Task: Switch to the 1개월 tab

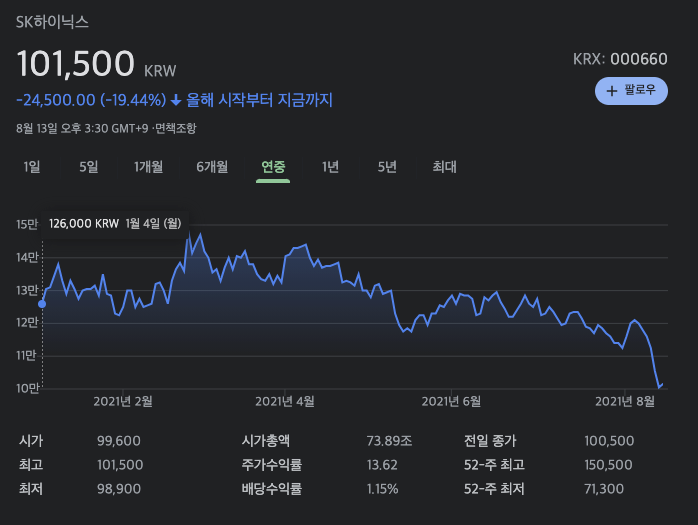Action: (x=148, y=167)
